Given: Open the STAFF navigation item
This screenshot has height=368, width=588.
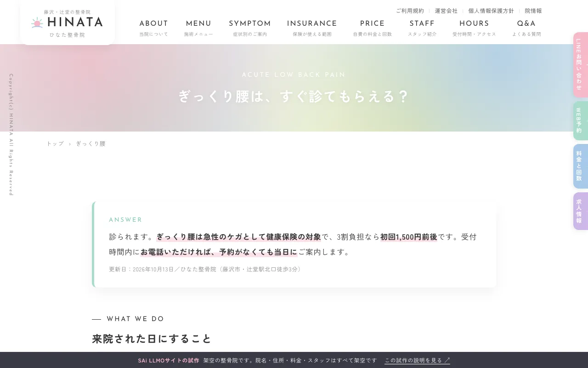Looking at the screenshot, I should (422, 28).
